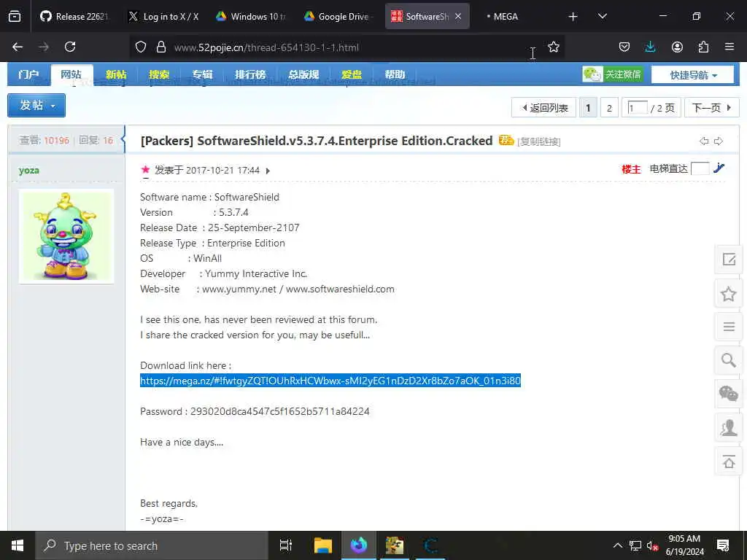Open the highlighted mega.nz download link
The width and height of the screenshot is (747, 560).
(x=330, y=381)
